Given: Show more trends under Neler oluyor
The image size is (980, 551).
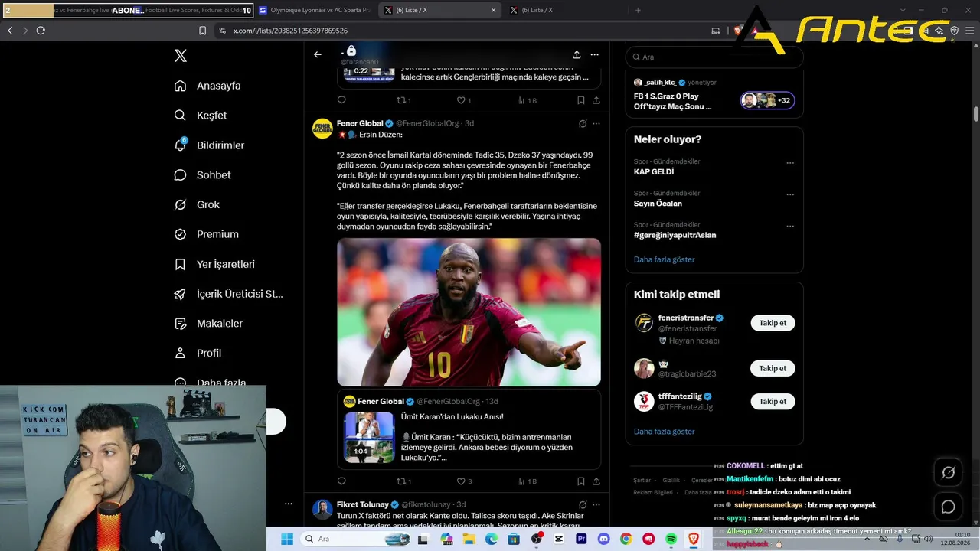Looking at the screenshot, I should (665, 259).
